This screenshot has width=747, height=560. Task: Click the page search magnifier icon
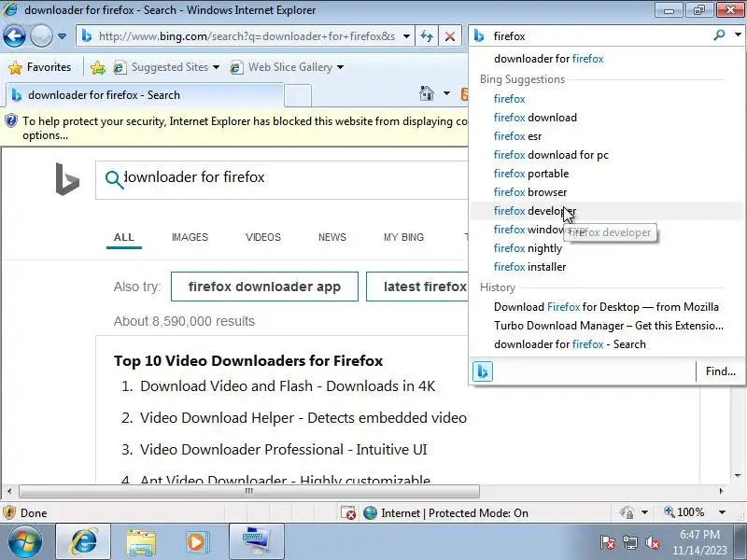114,179
